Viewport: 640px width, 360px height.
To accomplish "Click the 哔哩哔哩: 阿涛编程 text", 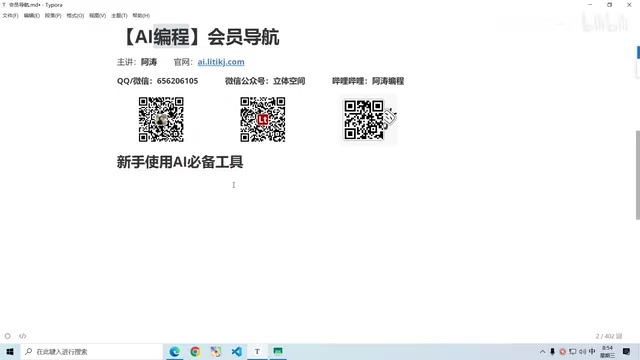I will [x=368, y=81].
